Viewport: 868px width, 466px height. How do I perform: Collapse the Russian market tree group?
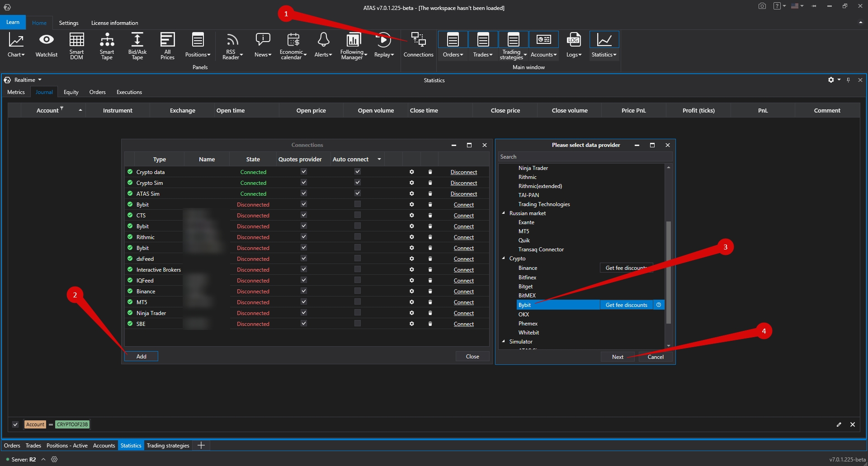pos(504,213)
